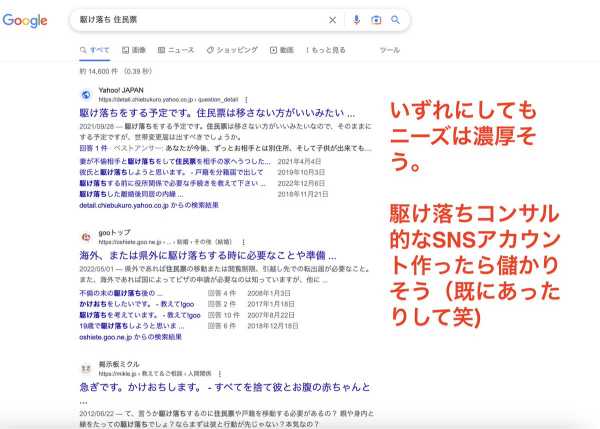
Task: Open more options for Yahoo chiebukuro result
Action: pos(246,100)
